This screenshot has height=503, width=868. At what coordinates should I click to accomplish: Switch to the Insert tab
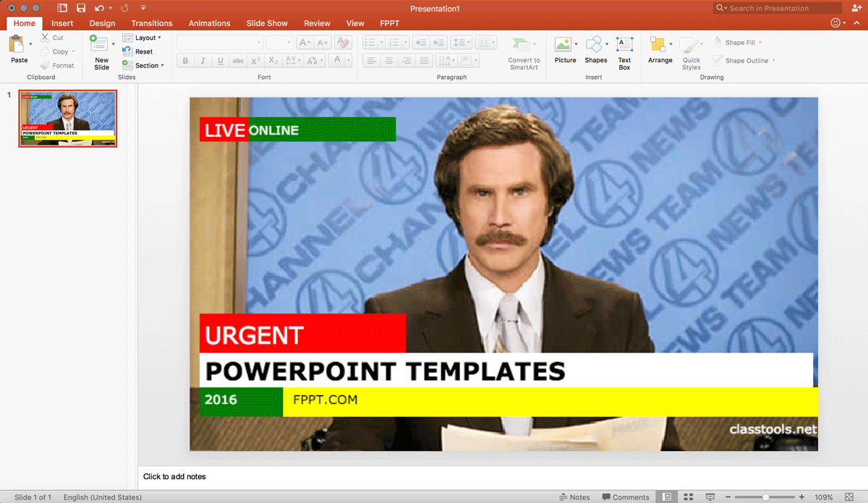(62, 23)
